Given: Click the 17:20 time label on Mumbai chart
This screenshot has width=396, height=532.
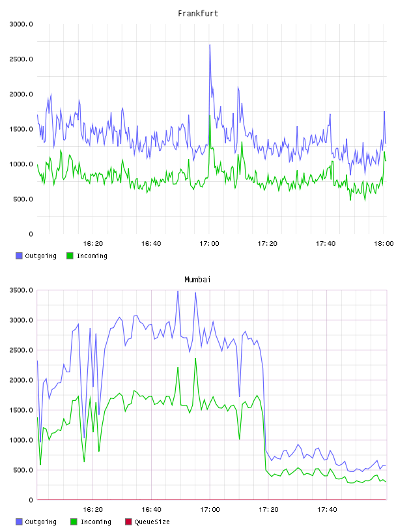Looking at the screenshot, I should pos(268,509).
